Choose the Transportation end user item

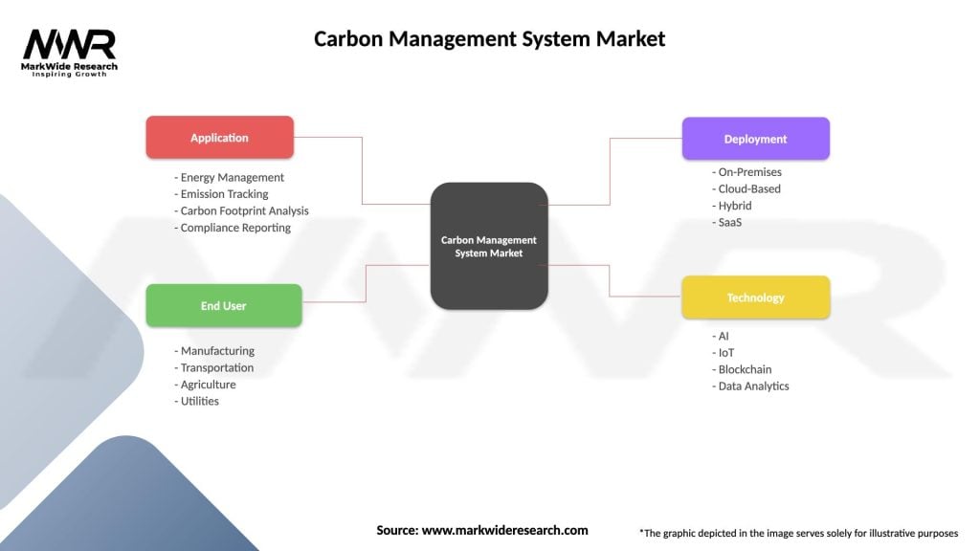coord(216,367)
